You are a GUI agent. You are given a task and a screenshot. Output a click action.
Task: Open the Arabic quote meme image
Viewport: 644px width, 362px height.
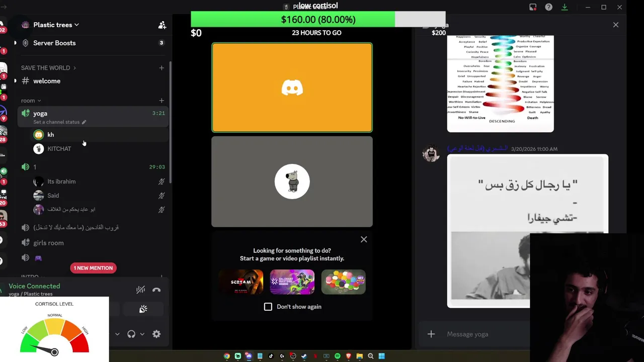[x=527, y=231]
